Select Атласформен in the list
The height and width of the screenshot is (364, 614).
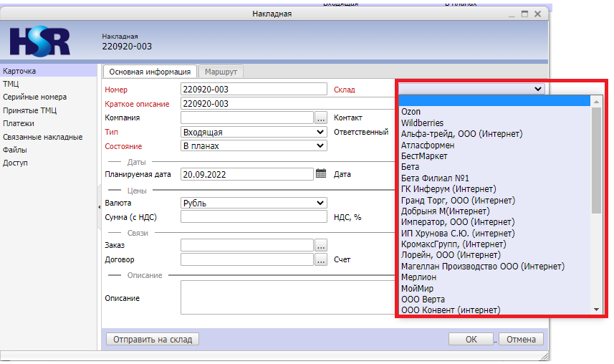click(x=494, y=145)
